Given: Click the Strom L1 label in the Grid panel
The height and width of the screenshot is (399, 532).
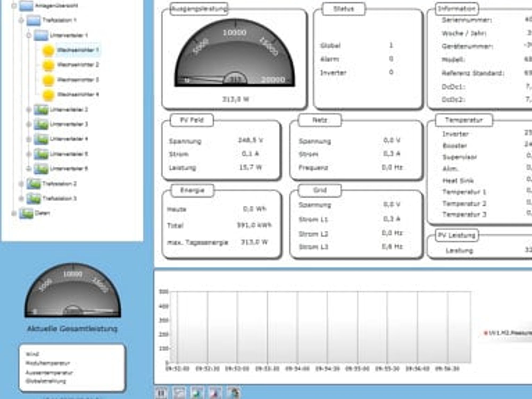Looking at the screenshot, I should (x=313, y=220).
